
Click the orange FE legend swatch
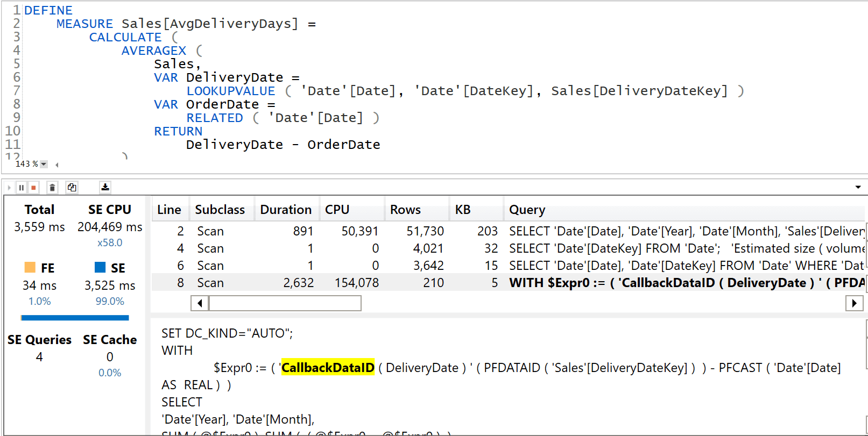(x=30, y=267)
